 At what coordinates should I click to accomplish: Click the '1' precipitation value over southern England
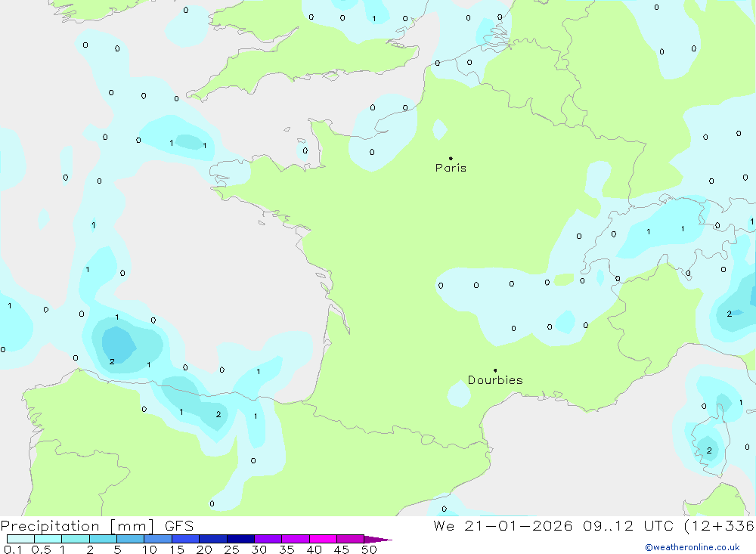tap(374, 19)
